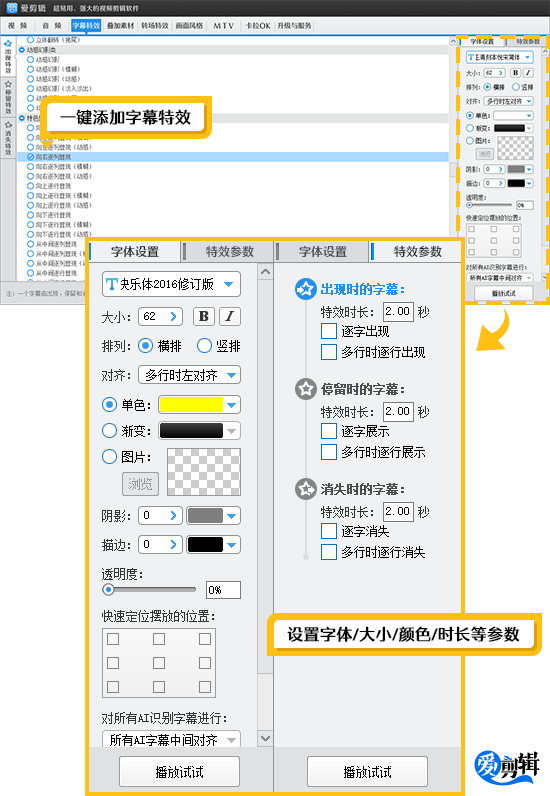Open the 叠加素材 tab
This screenshot has height=796, width=550.
click(120, 25)
